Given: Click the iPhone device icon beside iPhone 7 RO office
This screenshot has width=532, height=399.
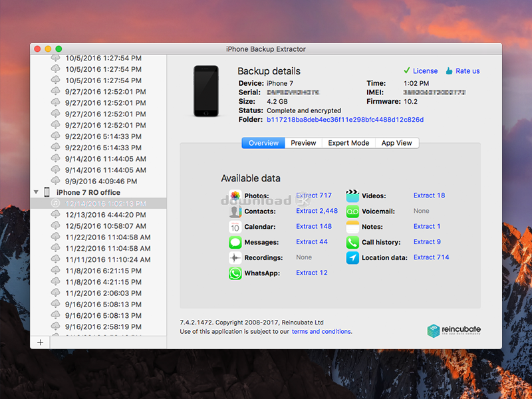Looking at the screenshot, I should [47, 192].
